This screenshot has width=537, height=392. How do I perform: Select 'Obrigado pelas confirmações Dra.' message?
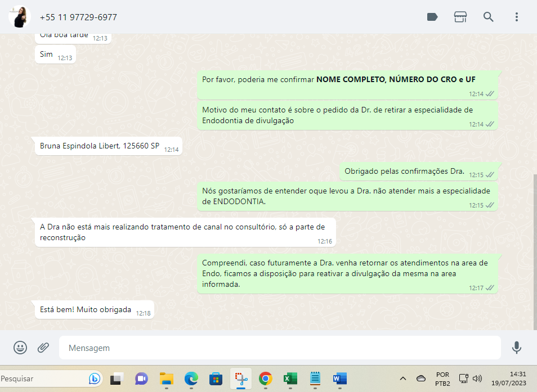coord(418,172)
